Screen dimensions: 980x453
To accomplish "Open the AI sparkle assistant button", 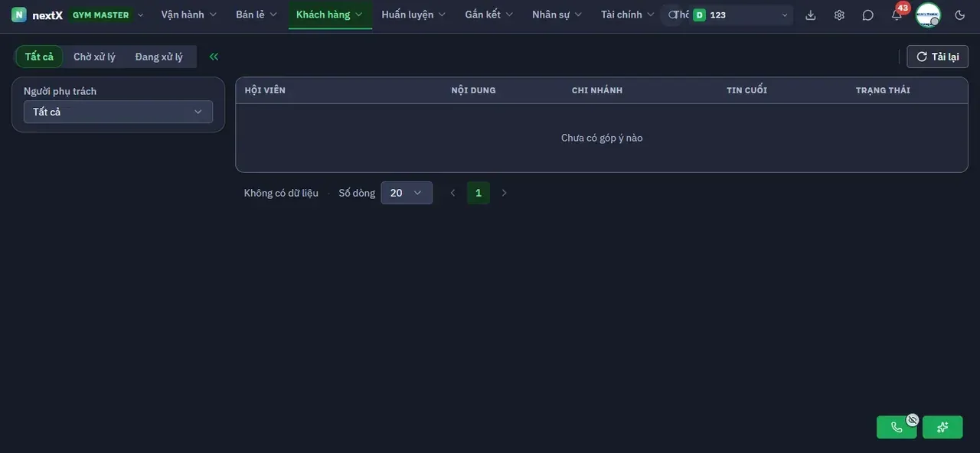I will [942, 427].
